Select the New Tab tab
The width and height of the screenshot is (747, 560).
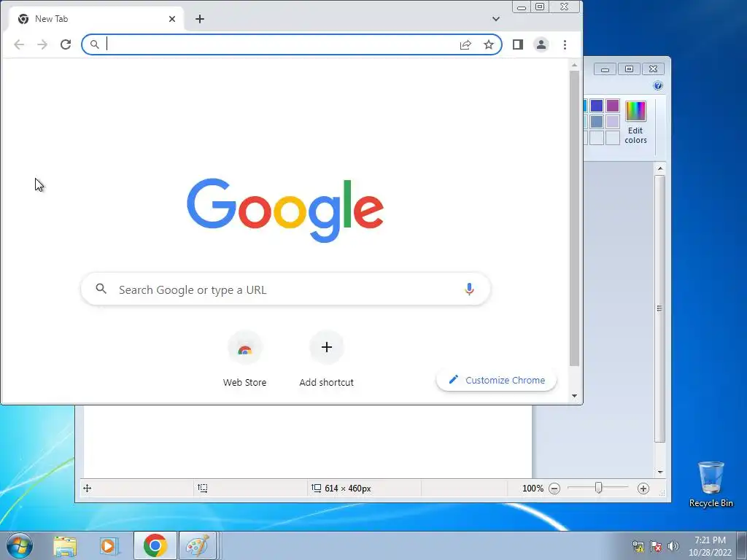tap(96, 19)
